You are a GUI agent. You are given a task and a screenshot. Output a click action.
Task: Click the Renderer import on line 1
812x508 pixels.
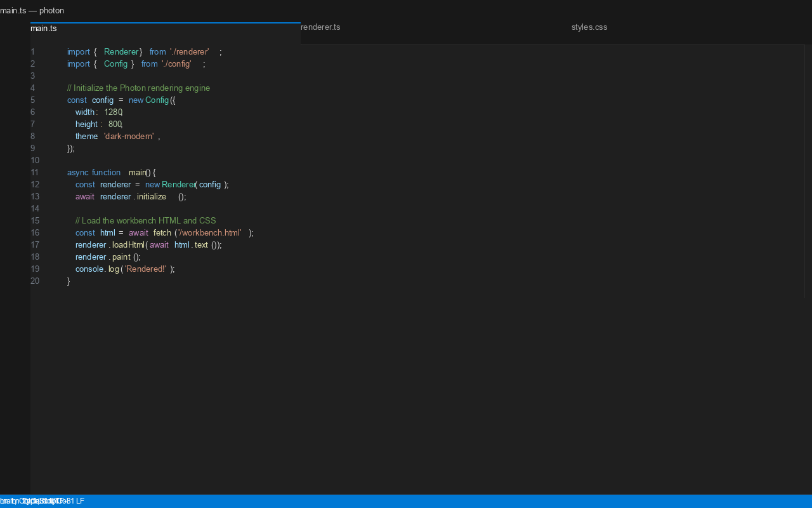(121, 51)
